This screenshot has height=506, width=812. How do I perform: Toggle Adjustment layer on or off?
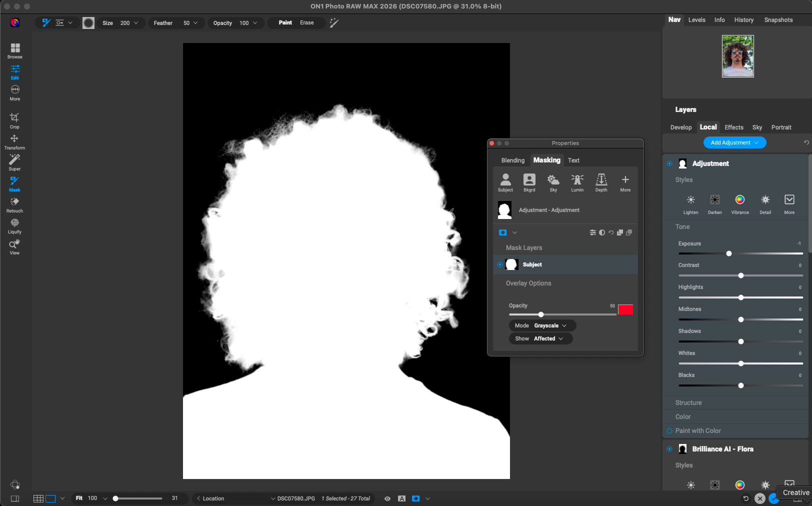[669, 163]
